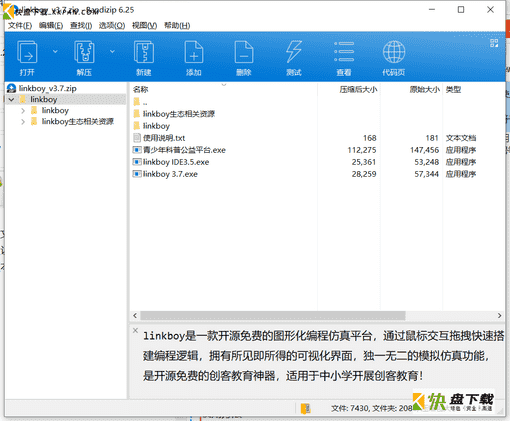This screenshot has width=510, height=421.
Task: Click the 文本文档 type cell
Action: 461,138
